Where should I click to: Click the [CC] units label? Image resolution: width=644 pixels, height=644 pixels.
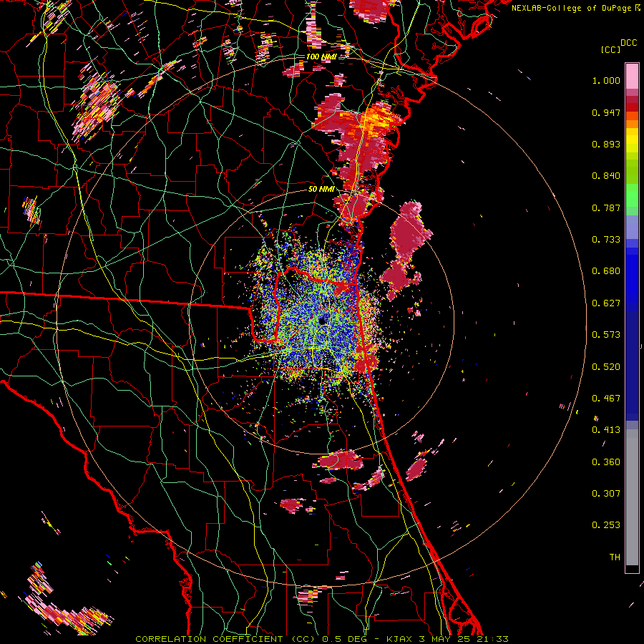(610, 49)
